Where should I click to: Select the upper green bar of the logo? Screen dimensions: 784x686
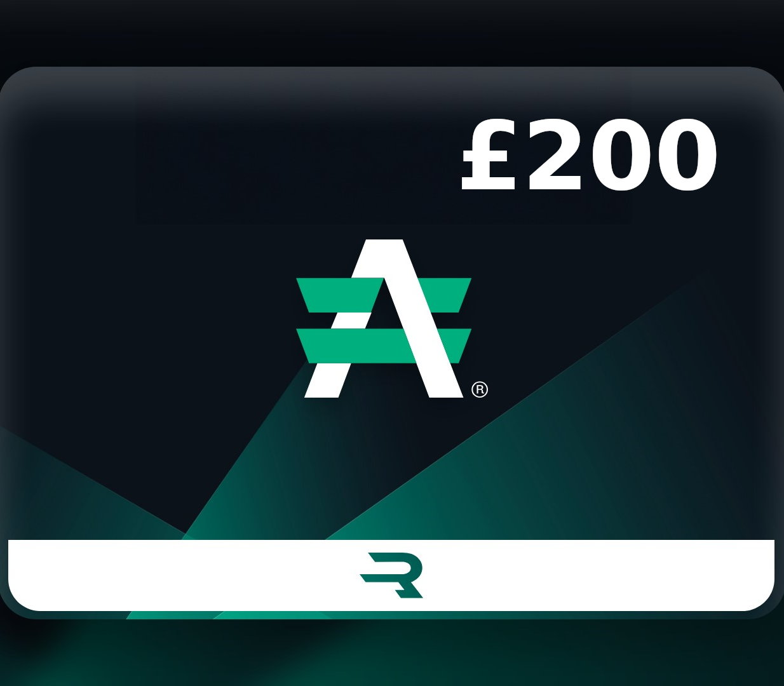(x=384, y=295)
